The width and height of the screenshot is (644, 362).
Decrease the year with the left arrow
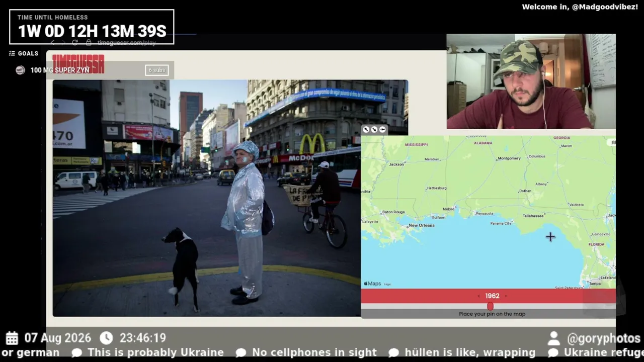[x=478, y=296]
